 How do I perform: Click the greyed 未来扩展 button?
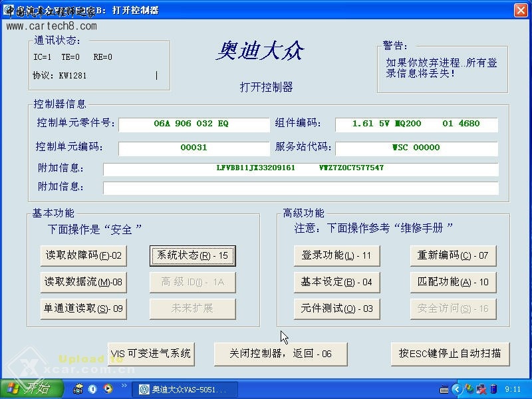[x=192, y=309]
